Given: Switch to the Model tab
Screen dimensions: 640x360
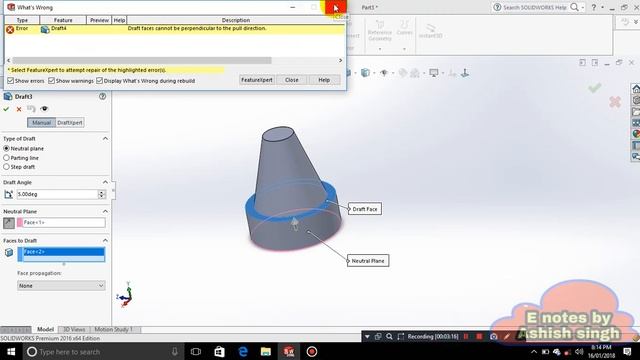Looking at the screenshot, I should pyautogui.click(x=45, y=329).
